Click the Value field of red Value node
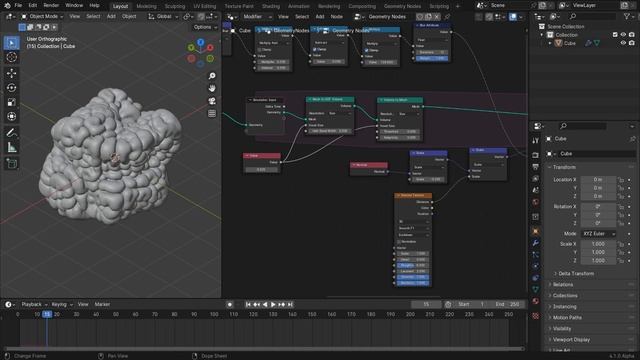640x360 pixels. (261, 169)
